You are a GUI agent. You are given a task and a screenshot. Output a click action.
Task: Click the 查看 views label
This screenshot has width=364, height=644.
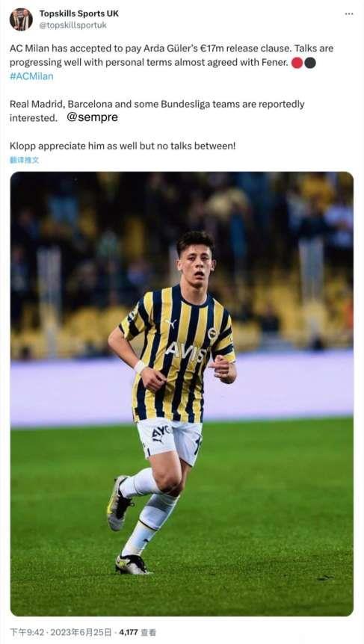pos(148,632)
